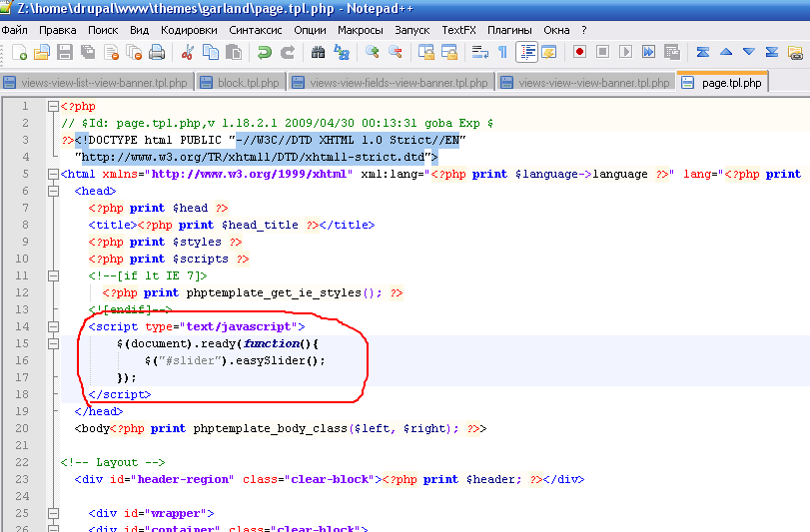Image resolution: width=810 pixels, height=532 pixels.
Task: Open the Запуск menu
Action: click(x=412, y=30)
